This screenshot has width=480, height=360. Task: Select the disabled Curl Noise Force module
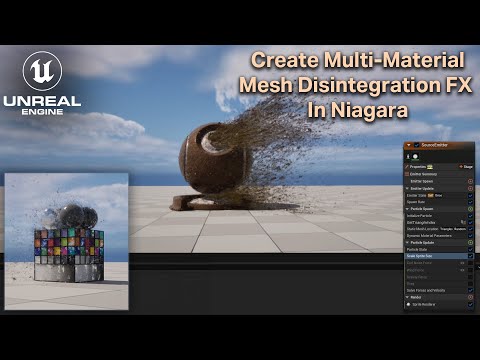(439, 263)
